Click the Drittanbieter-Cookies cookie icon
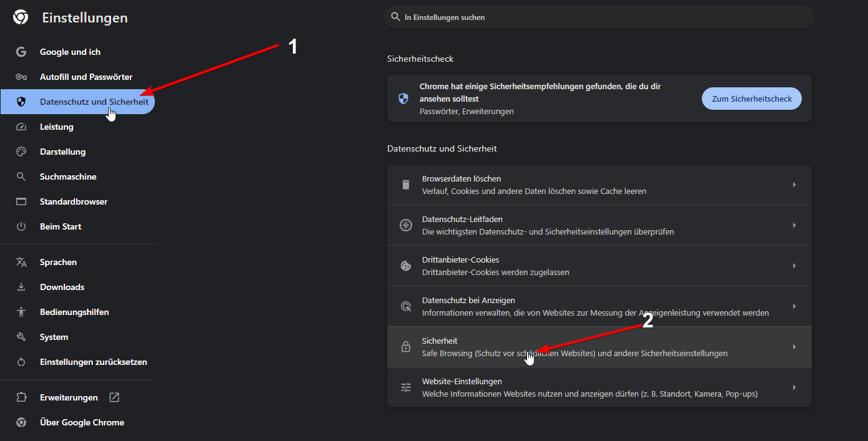This screenshot has height=441, width=868. click(405, 265)
